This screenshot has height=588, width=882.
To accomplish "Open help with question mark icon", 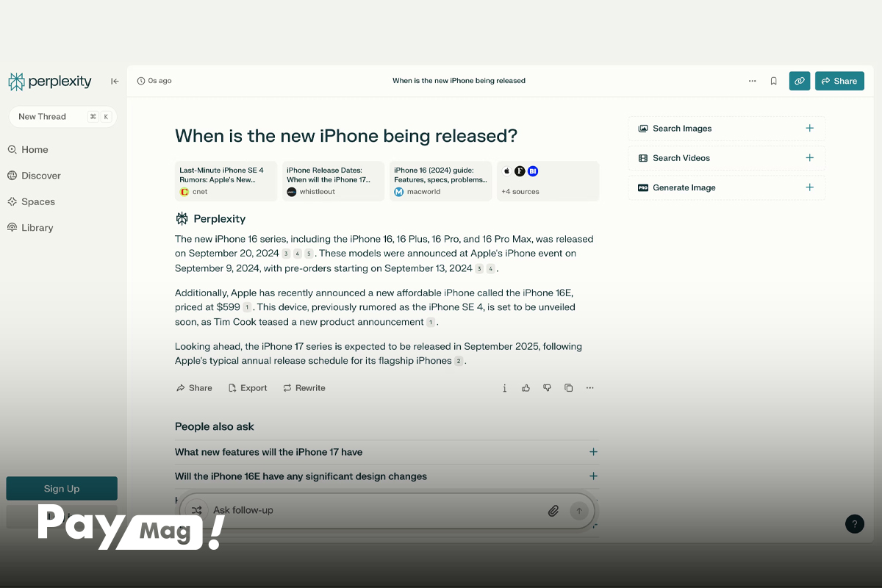I will coord(854,524).
